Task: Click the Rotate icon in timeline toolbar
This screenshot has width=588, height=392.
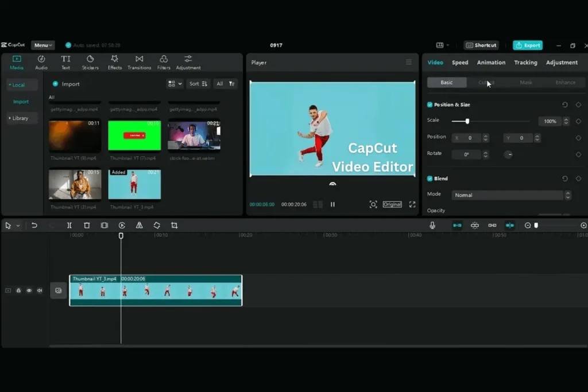Action: click(x=157, y=225)
